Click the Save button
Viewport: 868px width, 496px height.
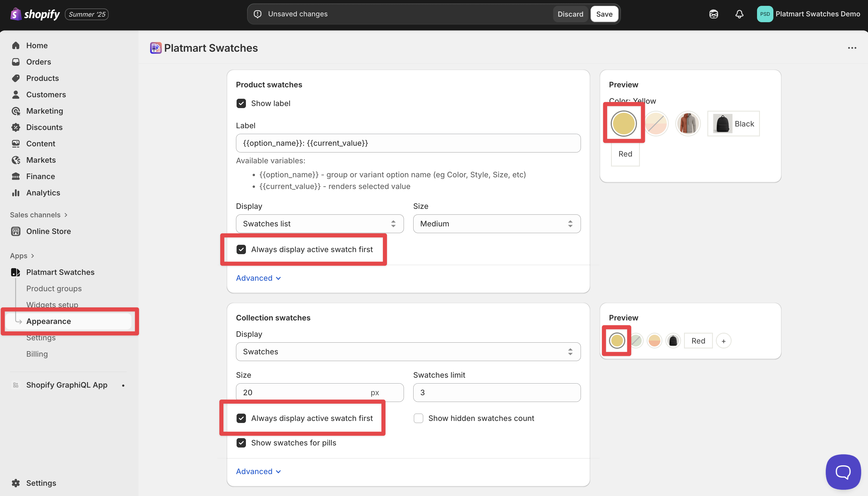coord(604,14)
